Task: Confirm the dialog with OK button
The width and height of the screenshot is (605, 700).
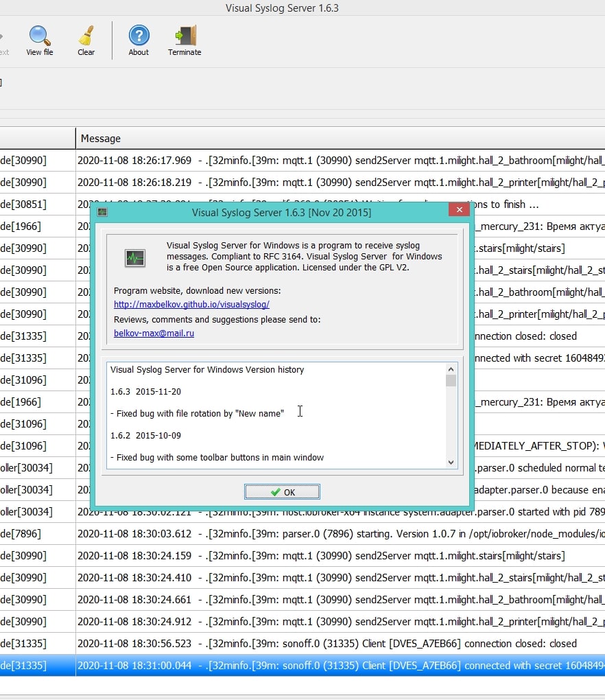Action: 282,492
